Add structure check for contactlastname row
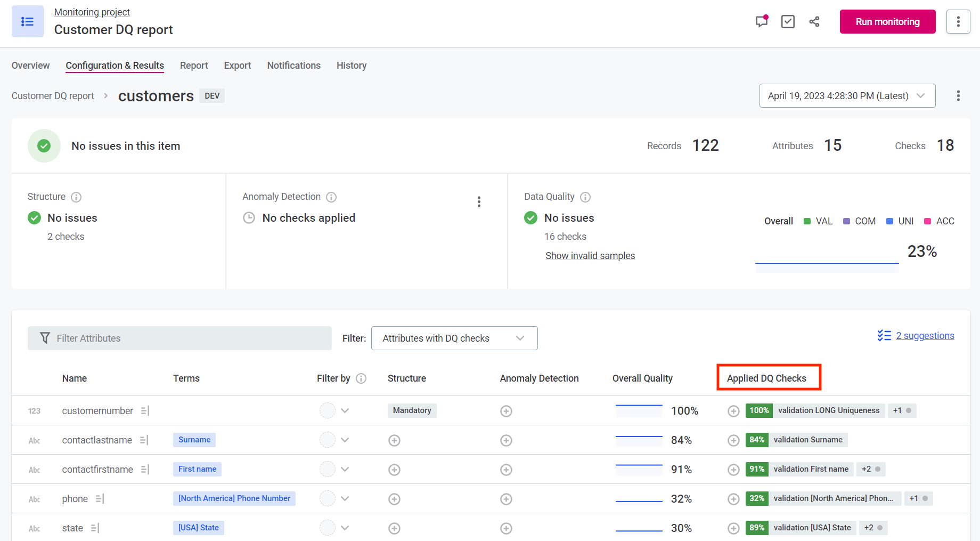This screenshot has height=541, width=980. (x=394, y=440)
